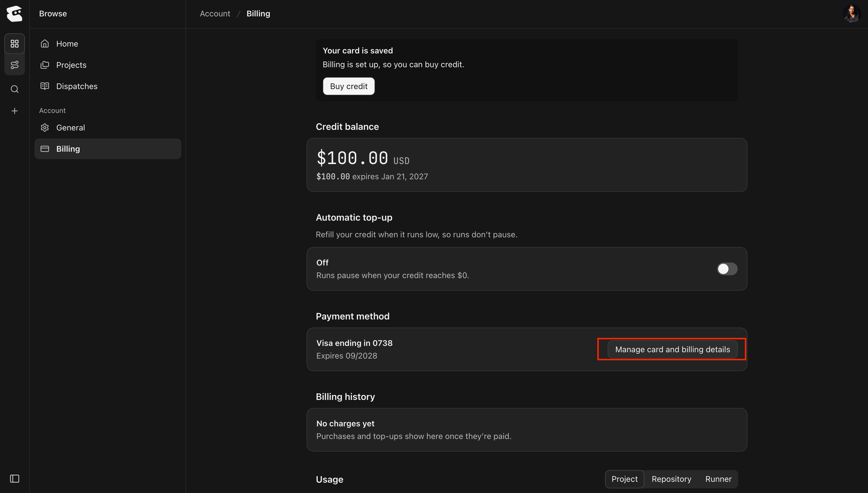Screen dimensions: 868x493
Task: Click the General gear icon
Action: [x=45, y=127]
